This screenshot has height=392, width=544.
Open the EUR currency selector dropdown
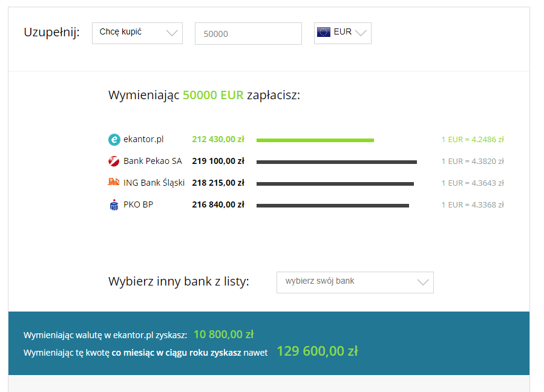coord(342,33)
